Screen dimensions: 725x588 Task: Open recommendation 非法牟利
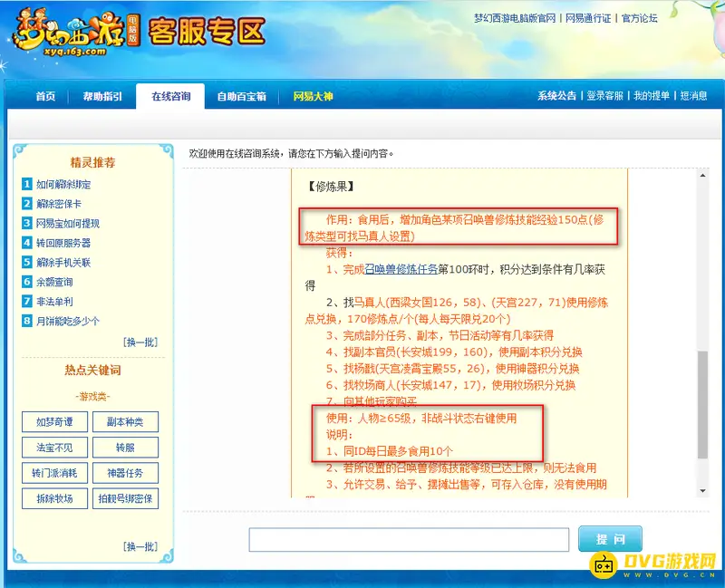(54, 302)
